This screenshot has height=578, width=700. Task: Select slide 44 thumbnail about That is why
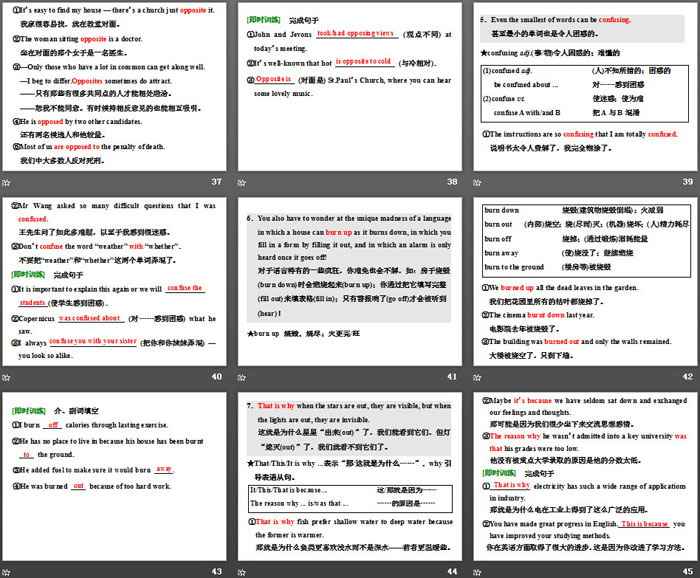click(x=350, y=476)
